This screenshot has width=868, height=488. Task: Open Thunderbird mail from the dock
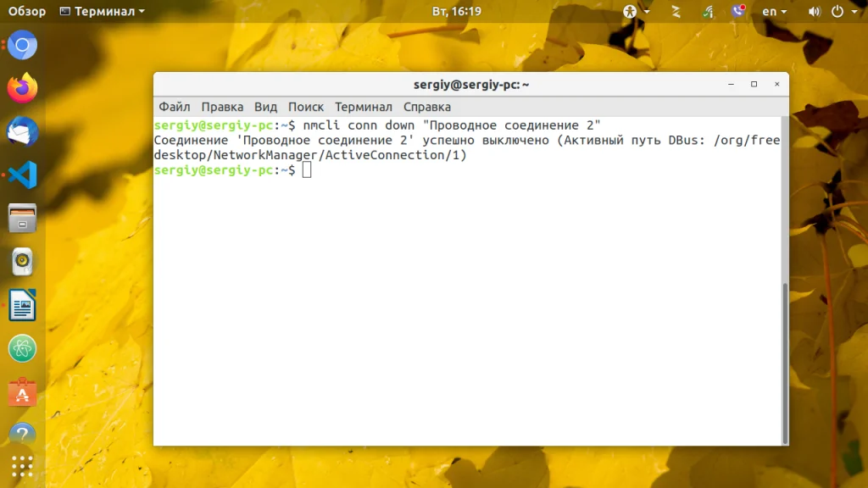[x=22, y=131]
